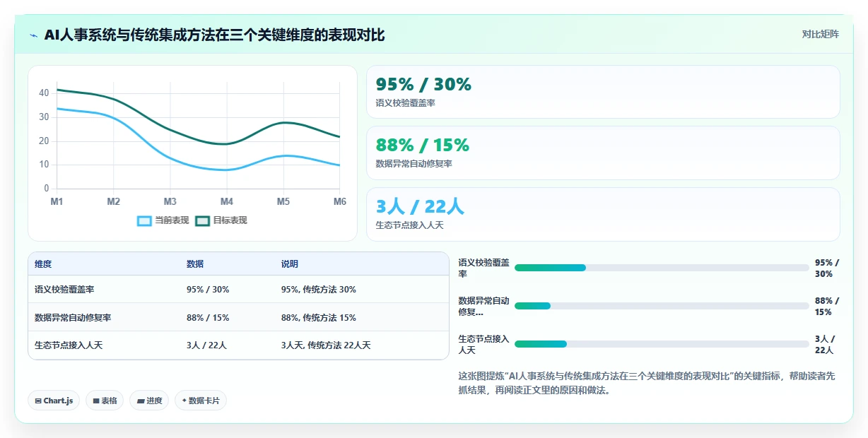Viewport: 868px width, 438px height.
Task: Select table cell 88% / 15%
Action: 208,318
